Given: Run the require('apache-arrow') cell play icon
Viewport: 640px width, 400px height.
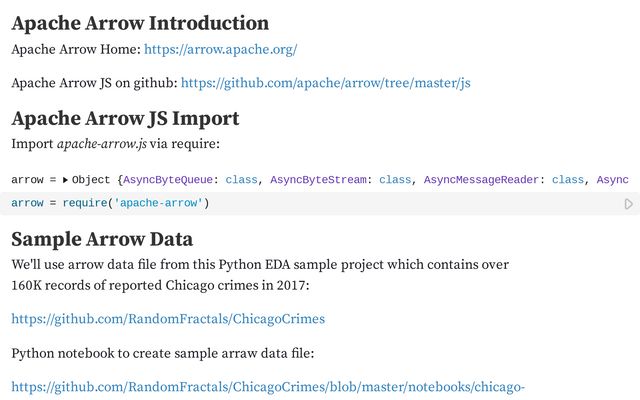Looking at the screenshot, I should coord(629,204).
